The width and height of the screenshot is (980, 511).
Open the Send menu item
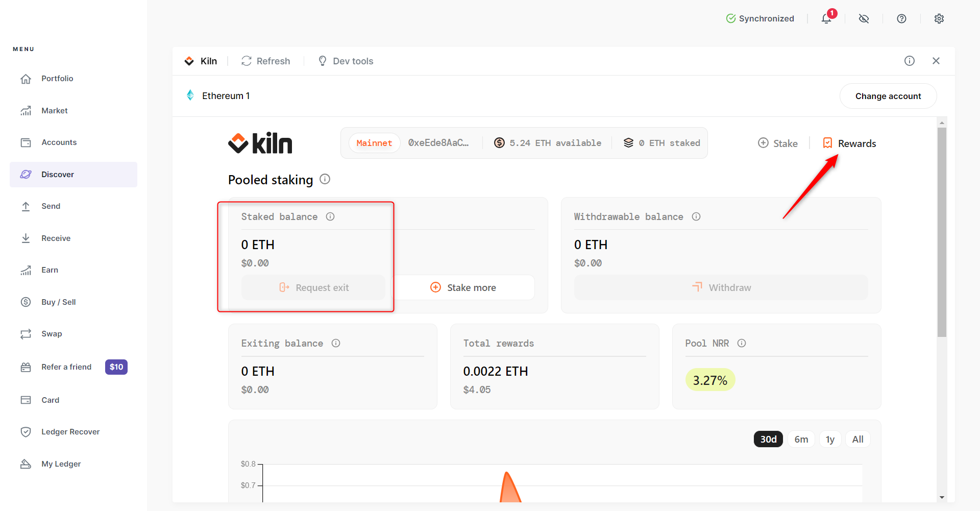click(x=73, y=206)
